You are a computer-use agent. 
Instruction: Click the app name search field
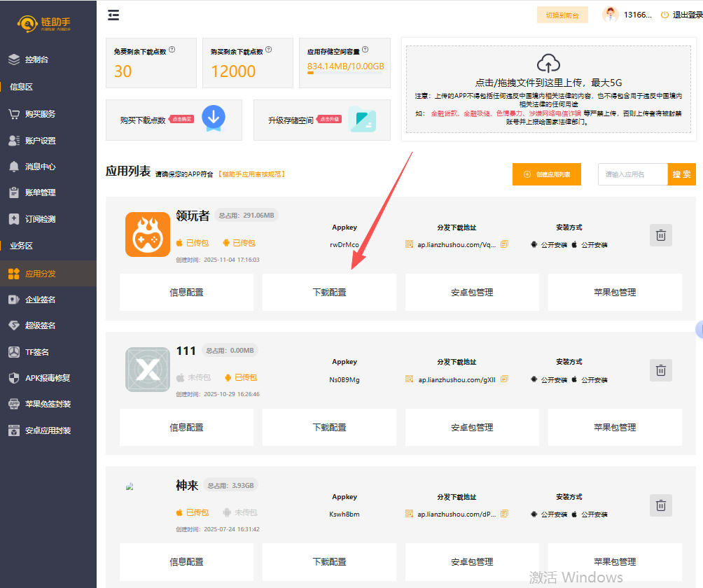(632, 174)
